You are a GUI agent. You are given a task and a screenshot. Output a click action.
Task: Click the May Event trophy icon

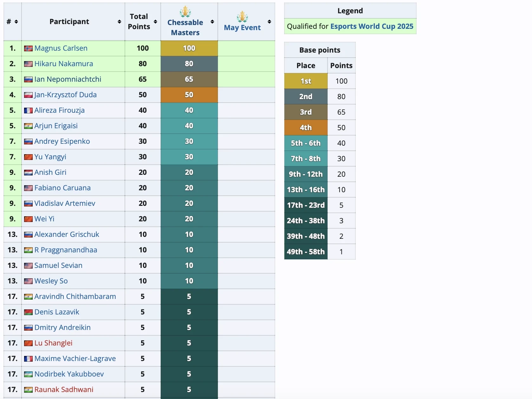click(x=242, y=17)
